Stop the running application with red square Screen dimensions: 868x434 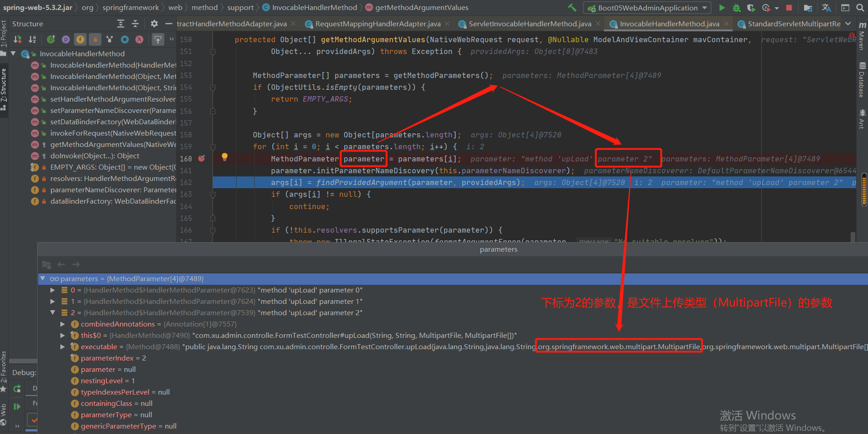(x=789, y=8)
